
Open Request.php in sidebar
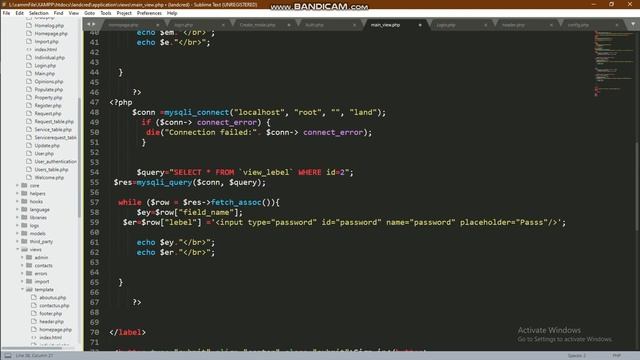pos(48,113)
